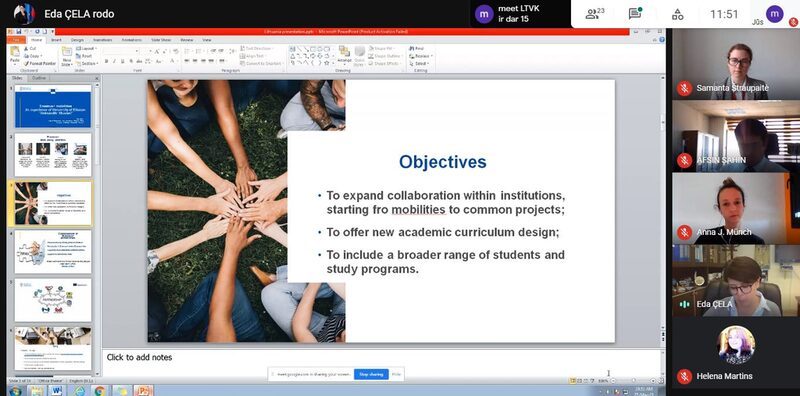800x396 pixels.
Task: Click the PowerPoint taskbar icon
Action: point(143,391)
